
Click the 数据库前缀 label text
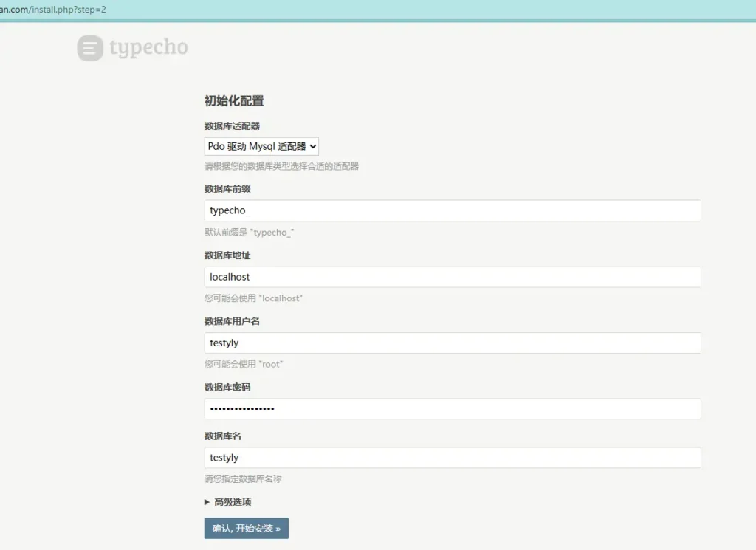227,189
